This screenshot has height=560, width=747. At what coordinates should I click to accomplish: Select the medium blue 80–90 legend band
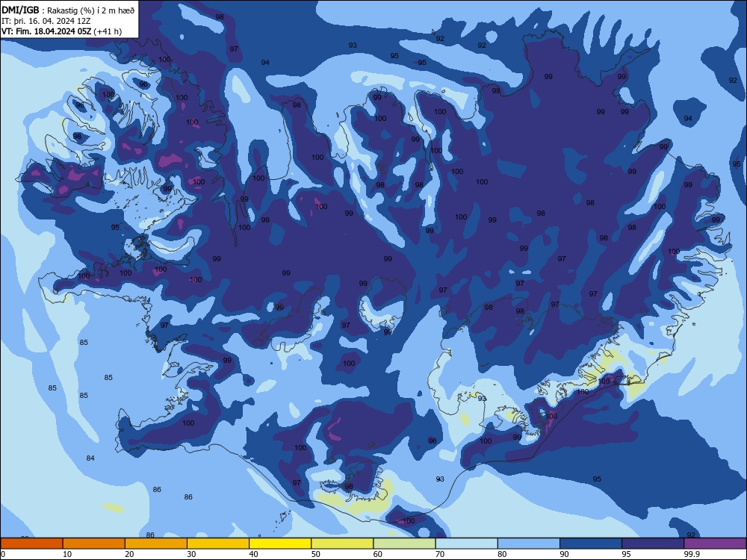click(529, 544)
